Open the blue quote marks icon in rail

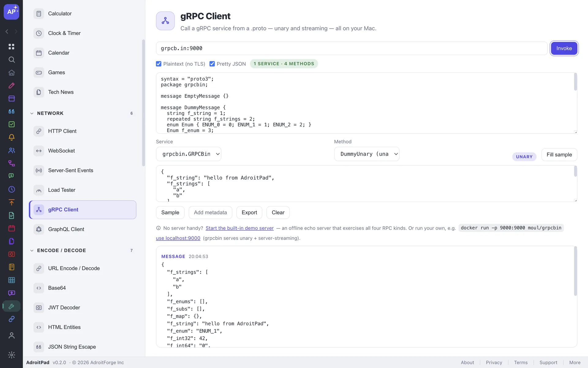pos(11,111)
